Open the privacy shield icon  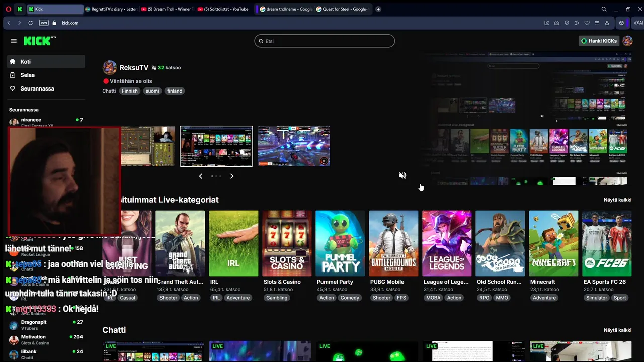click(567, 23)
